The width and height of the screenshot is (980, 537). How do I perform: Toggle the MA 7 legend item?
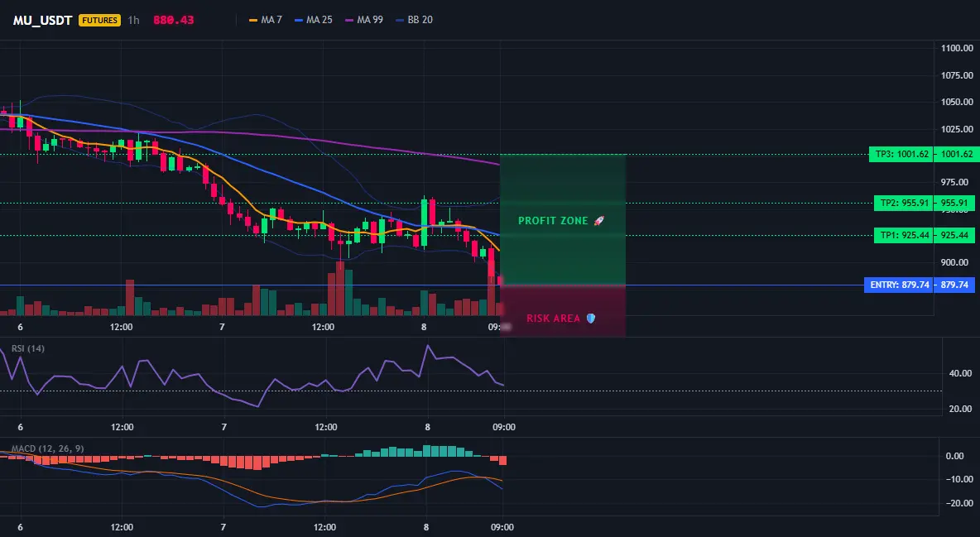(265, 20)
